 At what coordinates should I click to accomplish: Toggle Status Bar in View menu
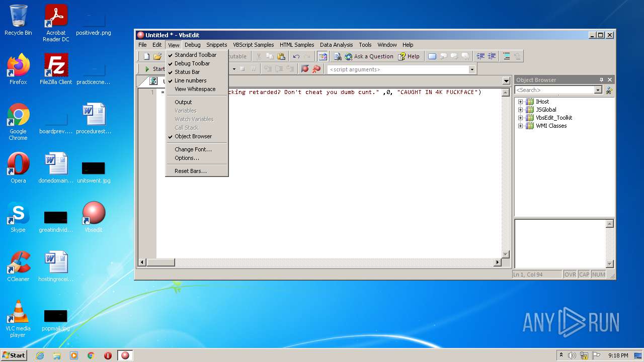coord(197,72)
